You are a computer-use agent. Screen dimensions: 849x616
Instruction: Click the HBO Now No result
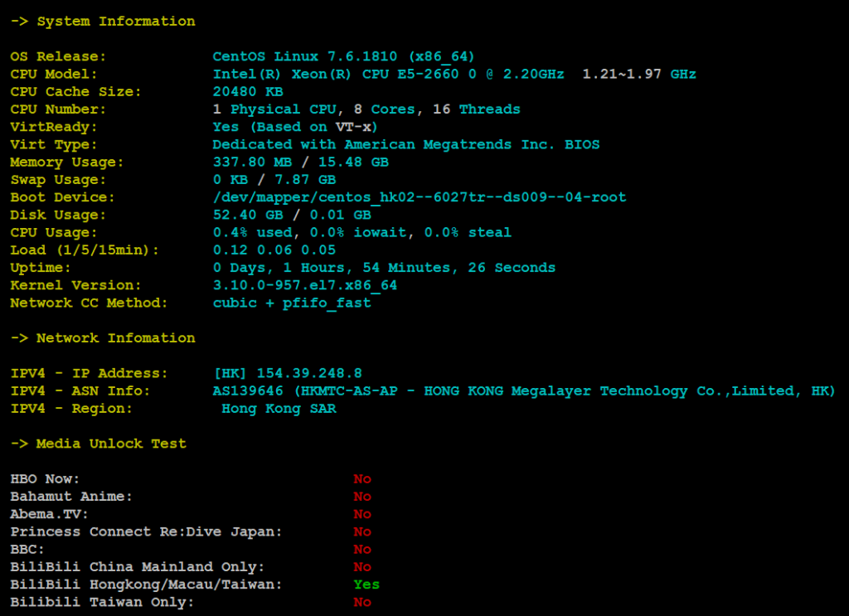pyautogui.click(x=362, y=479)
